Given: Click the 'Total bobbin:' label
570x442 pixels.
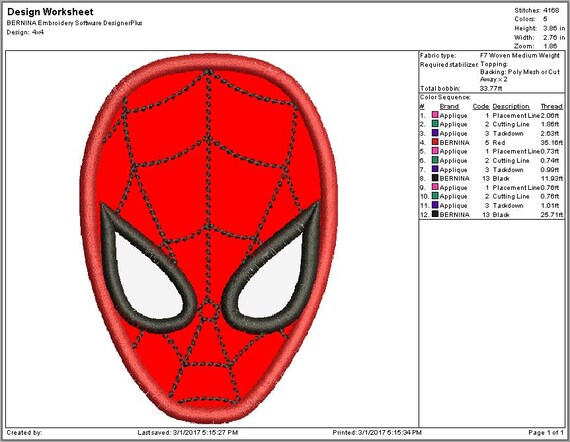Looking at the screenshot, I should [440, 88].
